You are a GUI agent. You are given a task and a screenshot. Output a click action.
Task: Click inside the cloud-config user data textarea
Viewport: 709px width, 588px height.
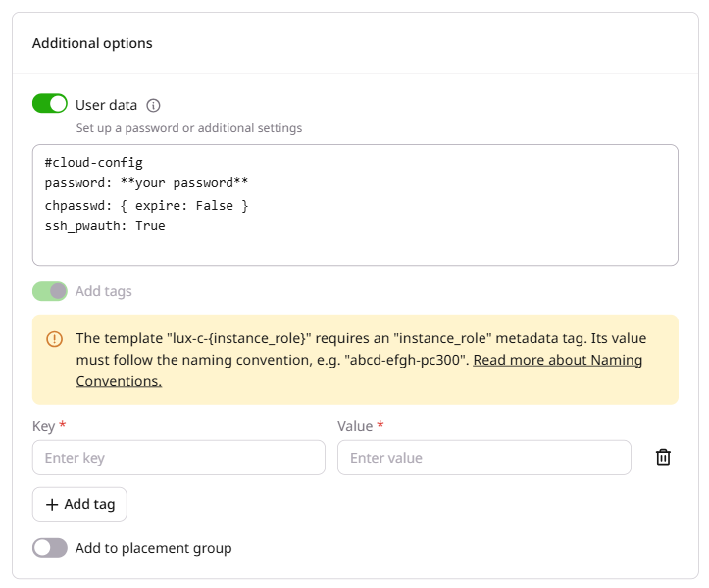click(x=355, y=205)
